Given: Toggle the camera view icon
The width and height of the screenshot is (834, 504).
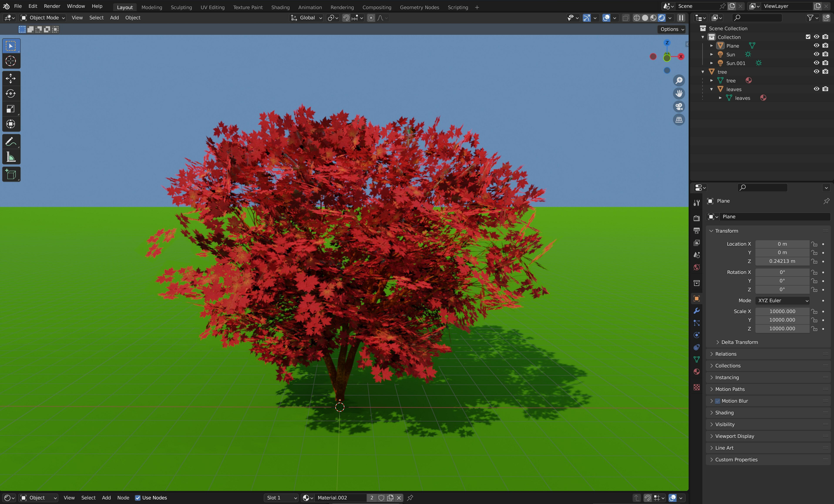Looking at the screenshot, I should click(x=679, y=107).
